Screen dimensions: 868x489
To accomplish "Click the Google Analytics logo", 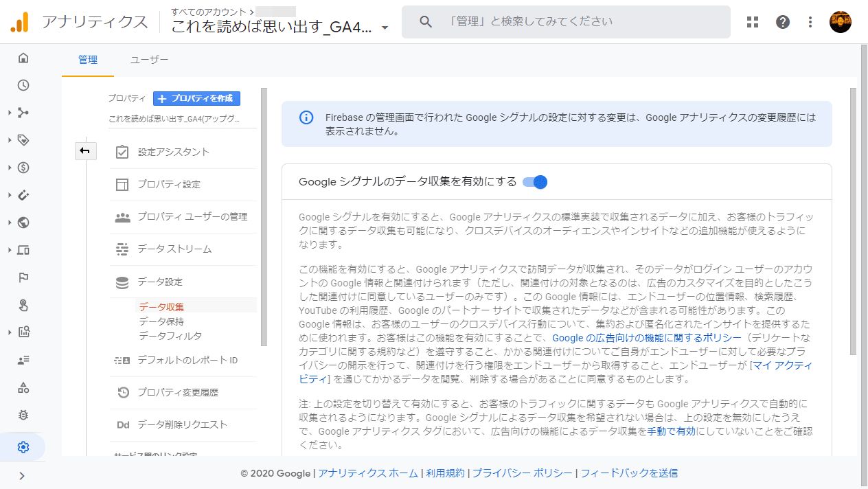I will pyautogui.click(x=19, y=23).
